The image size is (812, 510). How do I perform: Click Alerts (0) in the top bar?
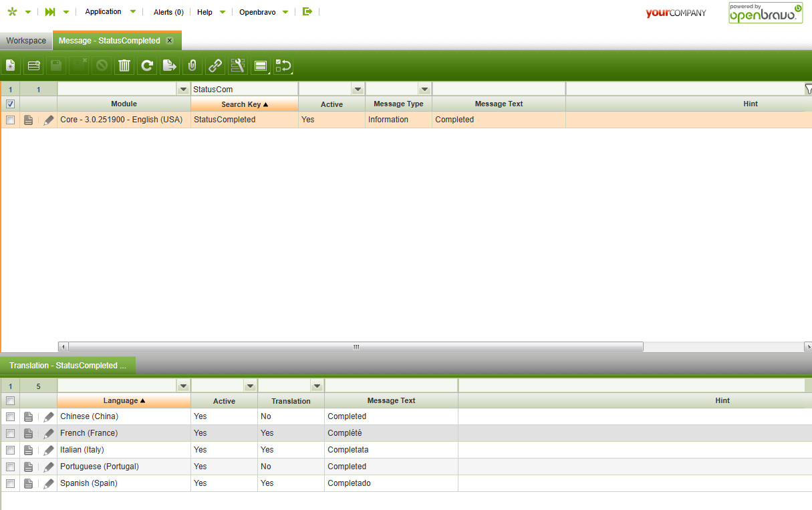(168, 12)
